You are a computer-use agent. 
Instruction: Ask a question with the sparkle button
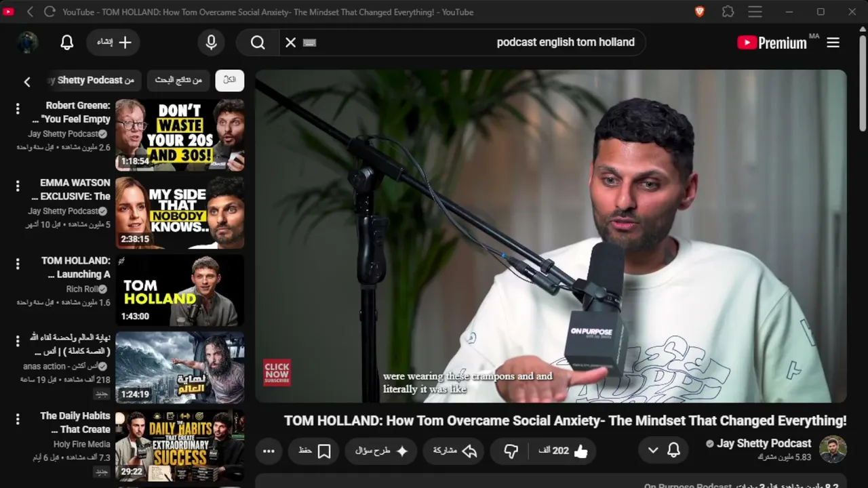[x=382, y=451]
